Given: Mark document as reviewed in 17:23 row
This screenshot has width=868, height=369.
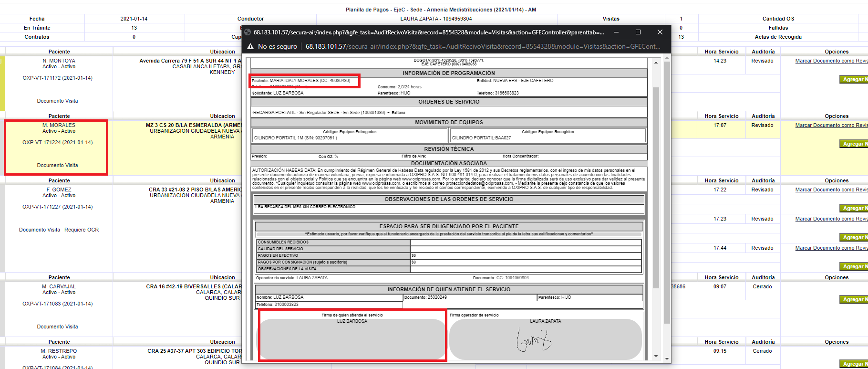Looking at the screenshot, I should [x=831, y=219].
